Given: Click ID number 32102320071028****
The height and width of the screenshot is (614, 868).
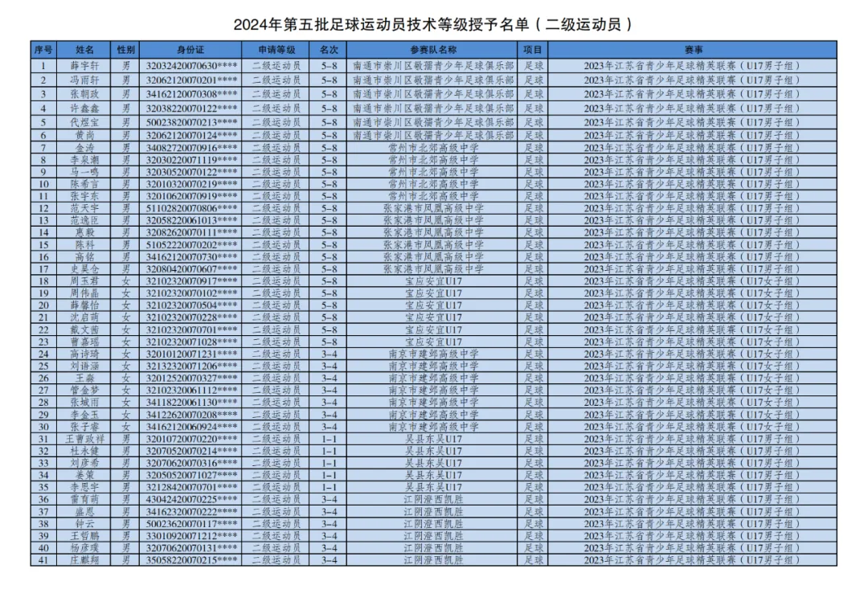Looking at the screenshot, I should tap(191, 342).
